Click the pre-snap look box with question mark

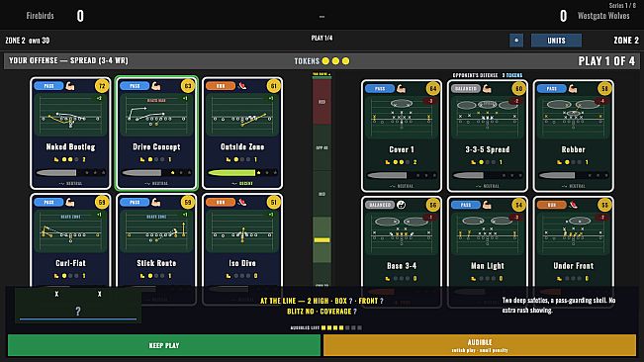pos(78,305)
